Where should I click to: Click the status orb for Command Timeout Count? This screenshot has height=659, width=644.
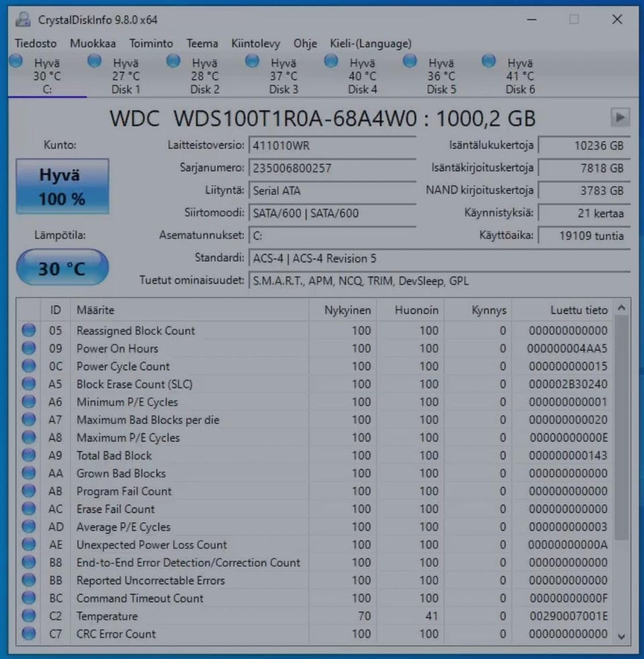pyautogui.click(x=29, y=598)
